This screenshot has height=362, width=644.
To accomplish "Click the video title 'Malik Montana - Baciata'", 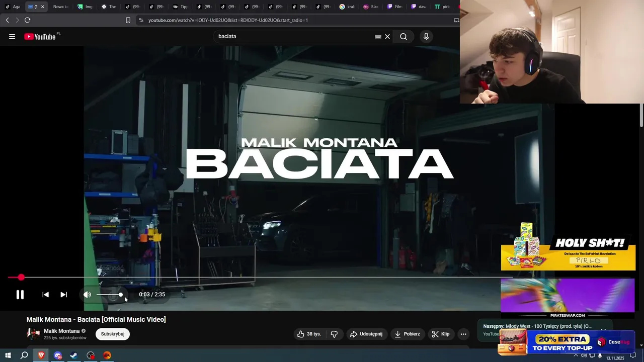I will (x=96, y=319).
